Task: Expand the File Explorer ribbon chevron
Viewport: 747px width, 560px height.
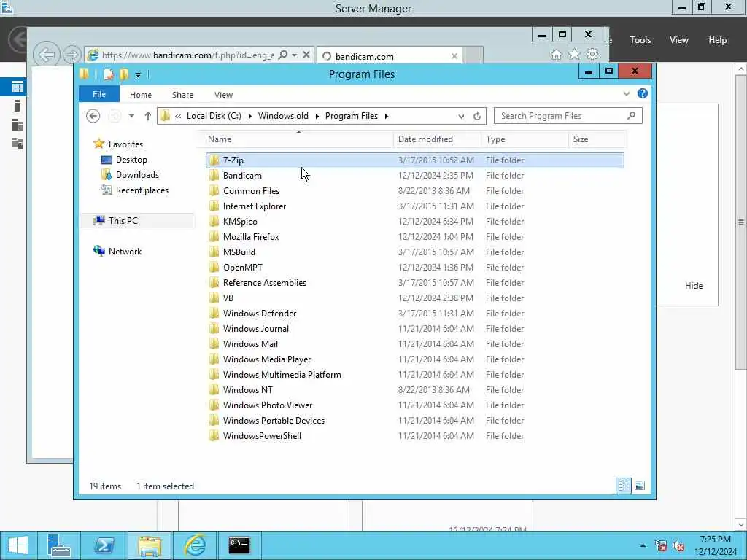Action: (627, 94)
